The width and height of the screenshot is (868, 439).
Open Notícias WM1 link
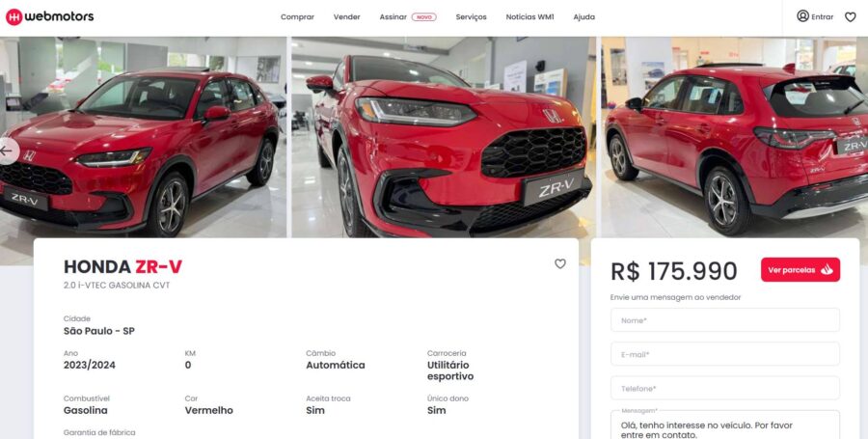(529, 17)
